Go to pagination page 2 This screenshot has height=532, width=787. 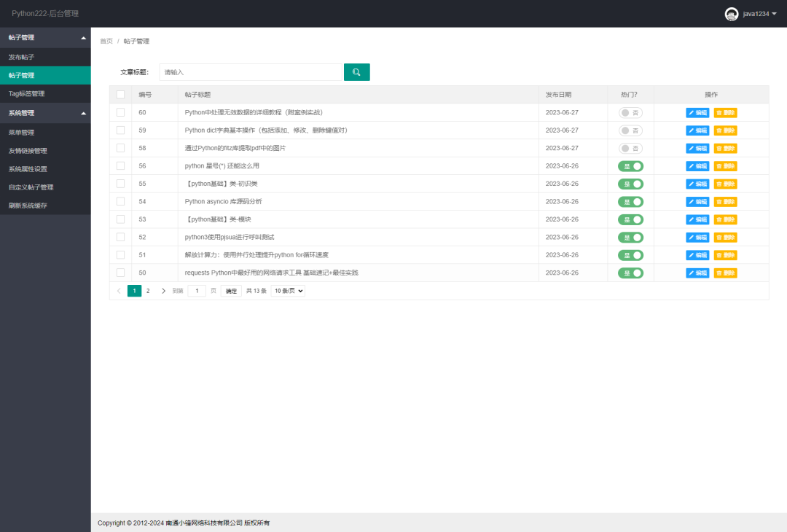tap(148, 290)
